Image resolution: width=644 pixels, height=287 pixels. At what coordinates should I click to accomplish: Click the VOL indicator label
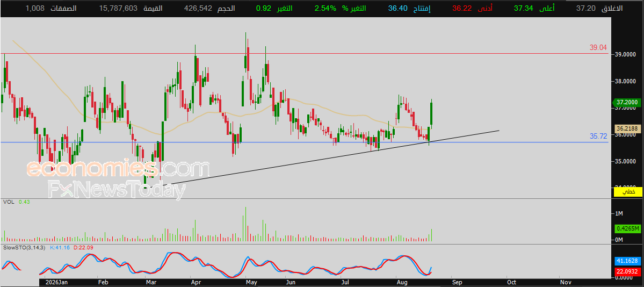click(x=8, y=202)
